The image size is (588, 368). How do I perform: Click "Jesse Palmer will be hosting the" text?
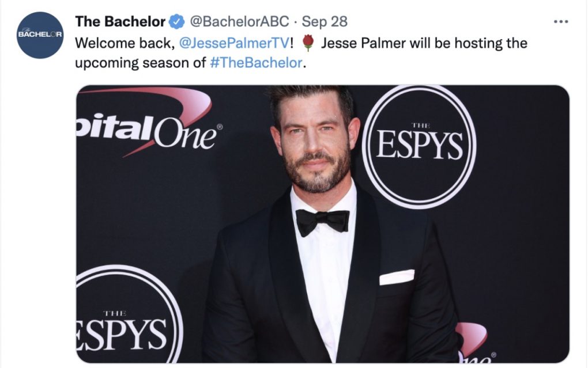(424, 43)
